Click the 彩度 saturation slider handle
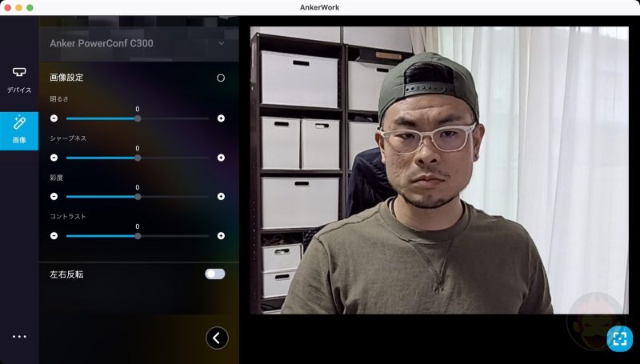This screenshot has height=364, width=640. click(x=138, y=196)
